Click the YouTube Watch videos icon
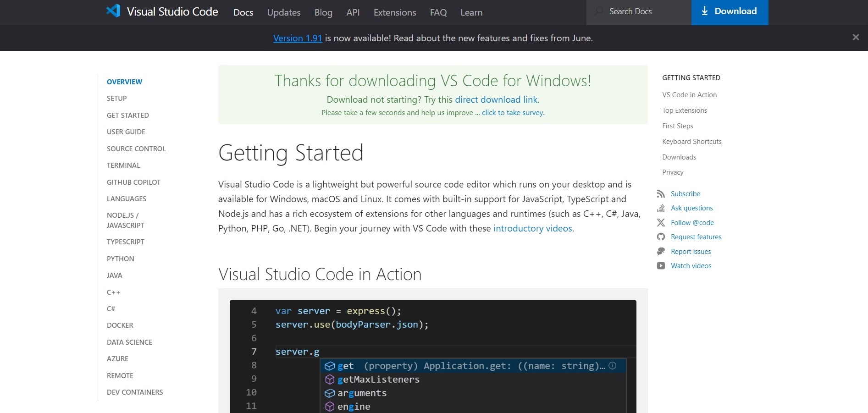868x413 pixels. 661,266
